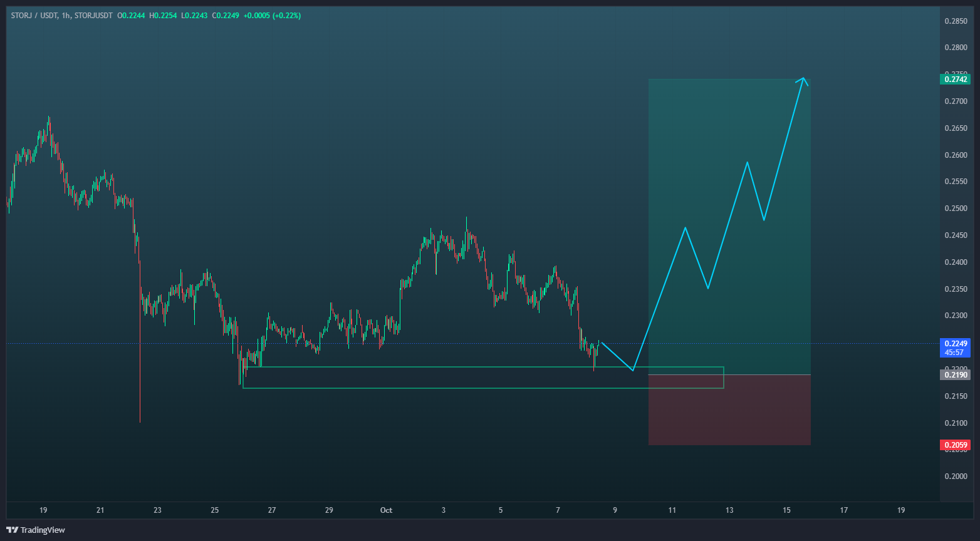
Task: Click the Oct label on time axis
Action: pos(386,510)
